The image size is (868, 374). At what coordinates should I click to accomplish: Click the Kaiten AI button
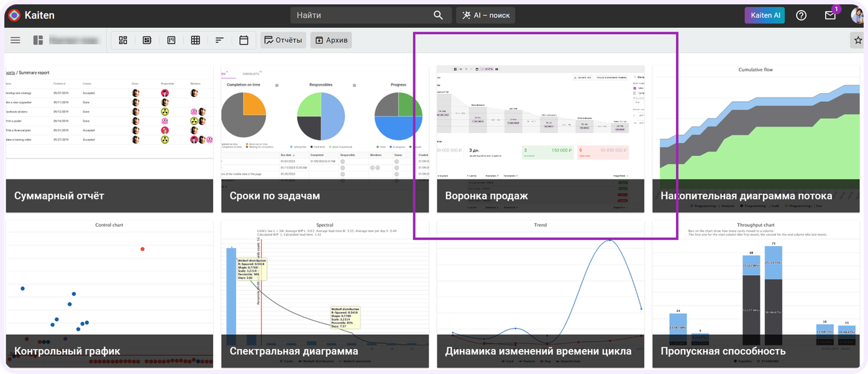(764, 16)
